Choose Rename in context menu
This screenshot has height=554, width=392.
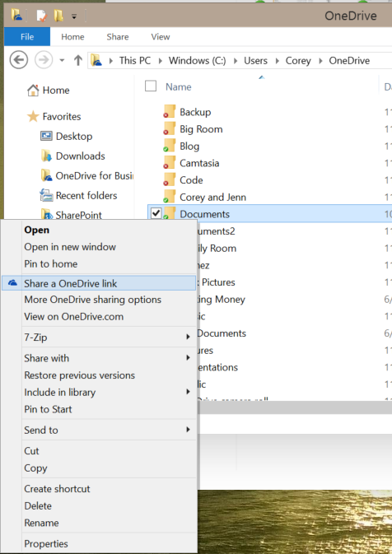(x=41, y=523)
